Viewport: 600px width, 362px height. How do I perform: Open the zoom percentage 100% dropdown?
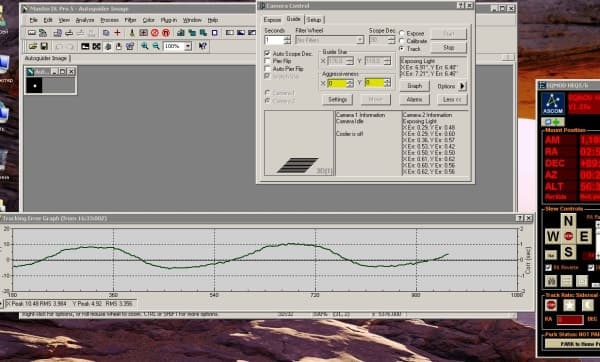click(188, 46)
